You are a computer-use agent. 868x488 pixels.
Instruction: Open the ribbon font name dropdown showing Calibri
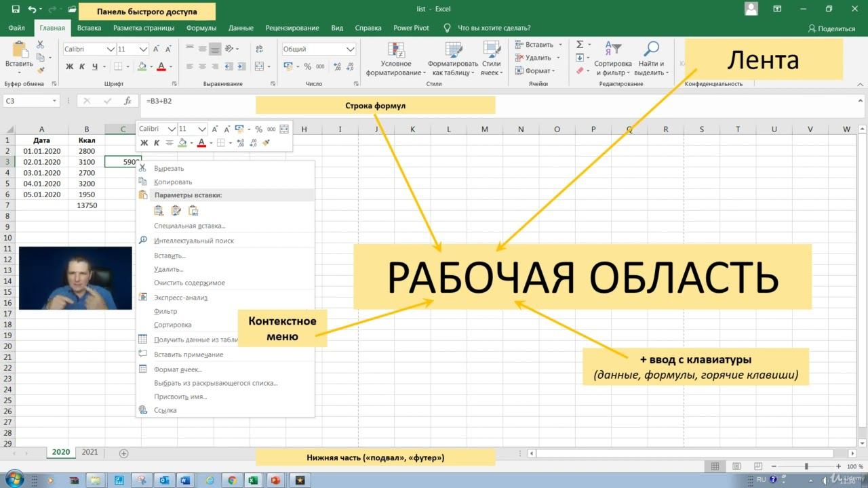[x=111, y=49]
